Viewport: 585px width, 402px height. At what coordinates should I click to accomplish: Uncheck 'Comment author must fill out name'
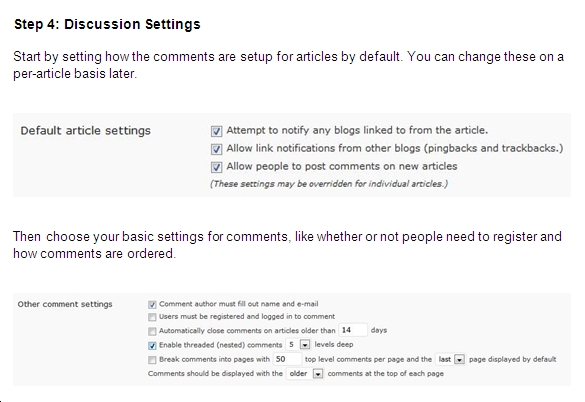point(152,305)
